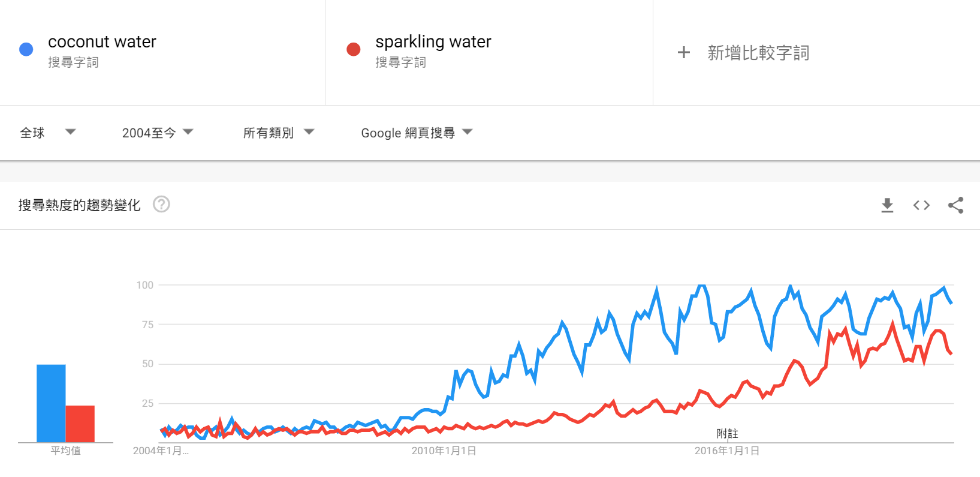Open the embed code icon
This screenshot has height=477, width=980.
click(x=921, y=205)
